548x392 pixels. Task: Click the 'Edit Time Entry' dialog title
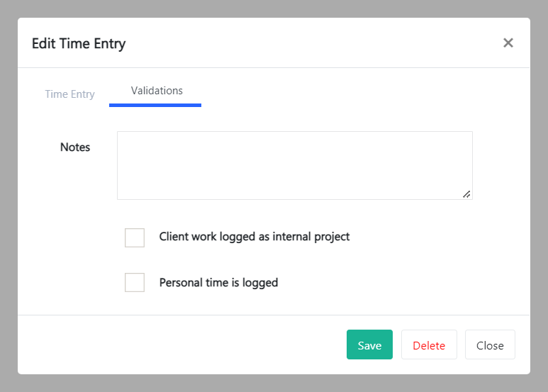coord(79,43)
